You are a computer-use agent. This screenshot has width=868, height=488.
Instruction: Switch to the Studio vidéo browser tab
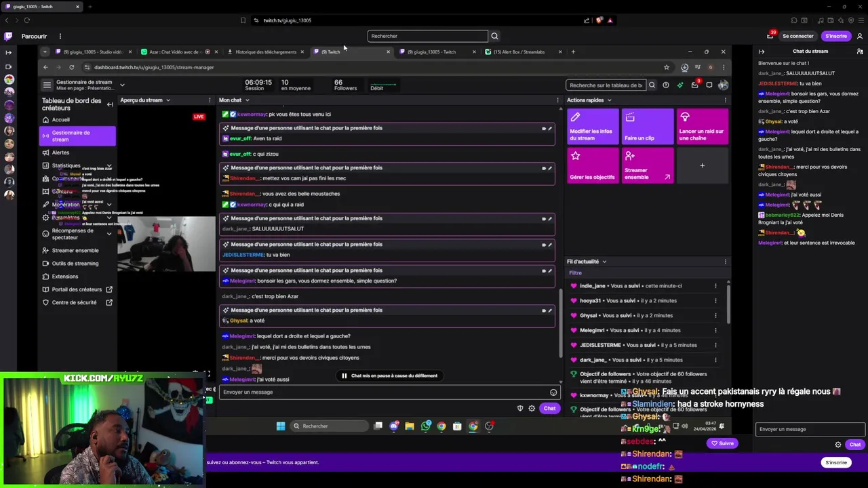[x=93, y=52]
